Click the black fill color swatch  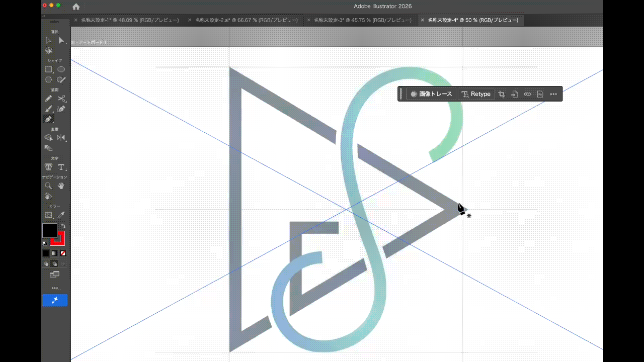click(49, 230)
